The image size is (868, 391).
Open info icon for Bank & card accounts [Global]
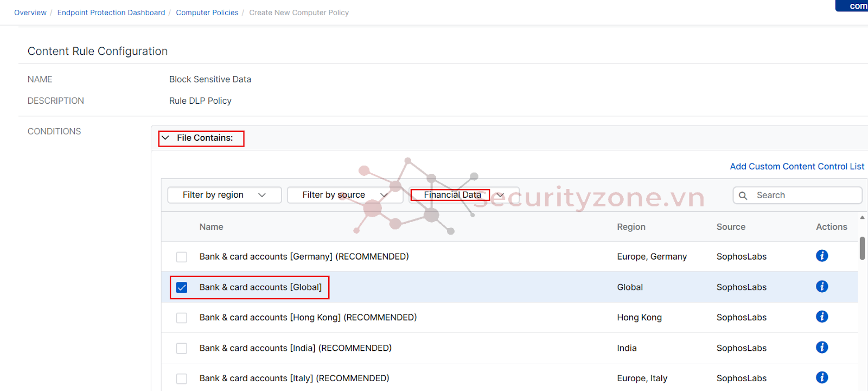[821, 286]
